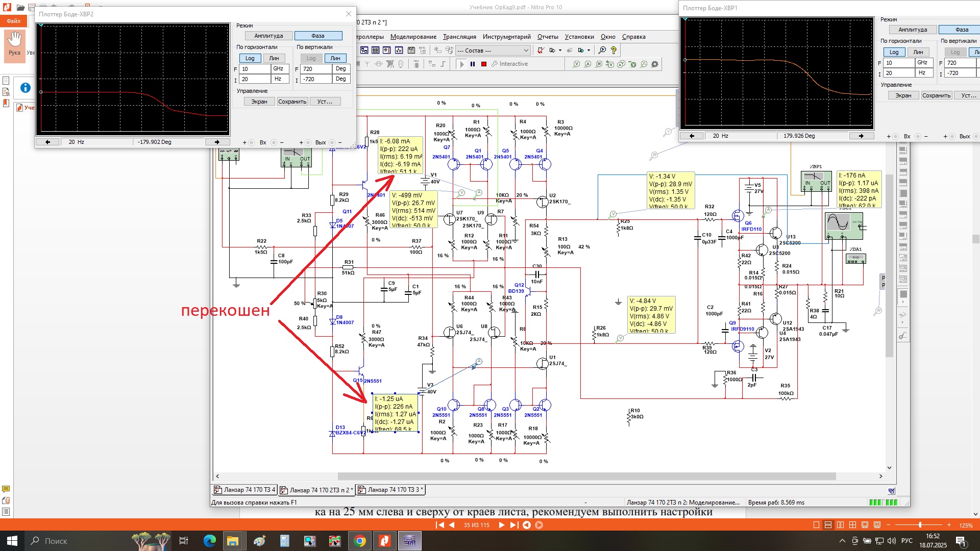Click the yellow question mark help icon
Screen dimensions: 980x551
tap(614, 51)
